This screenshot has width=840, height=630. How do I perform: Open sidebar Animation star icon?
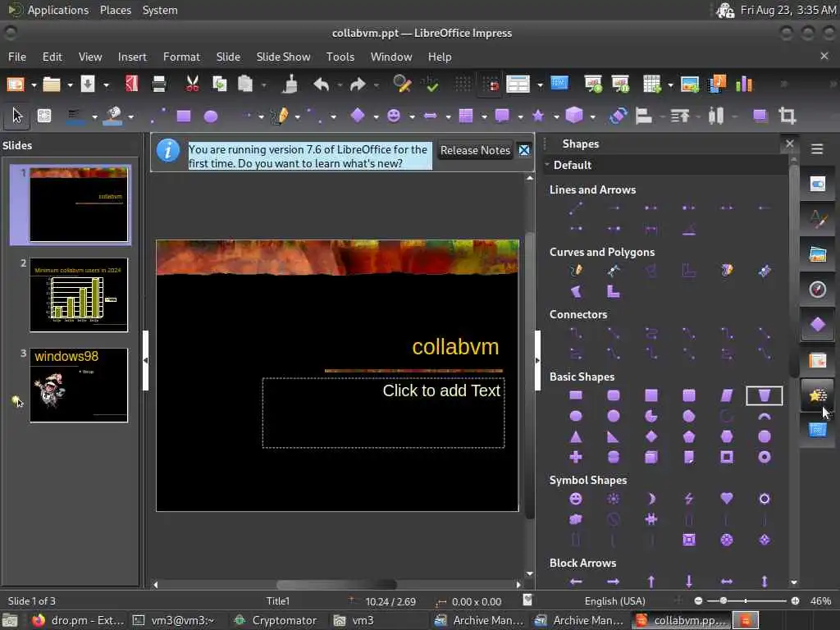click(818, 395)
